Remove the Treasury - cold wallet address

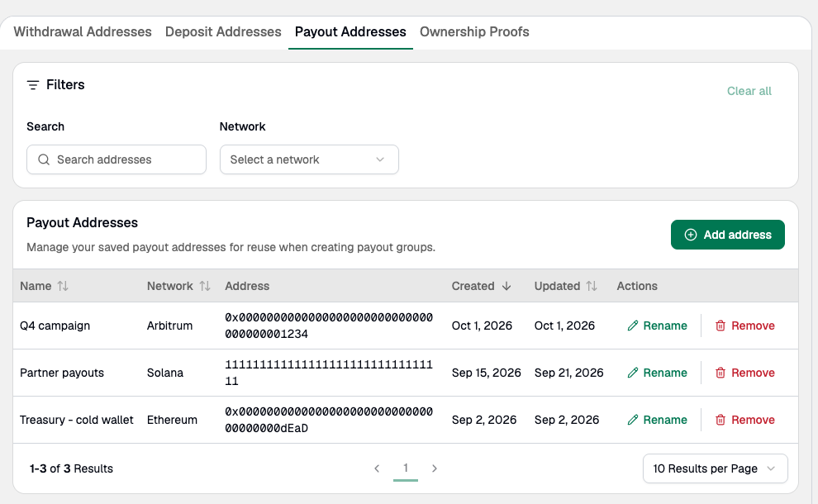[x=745, y=420]
